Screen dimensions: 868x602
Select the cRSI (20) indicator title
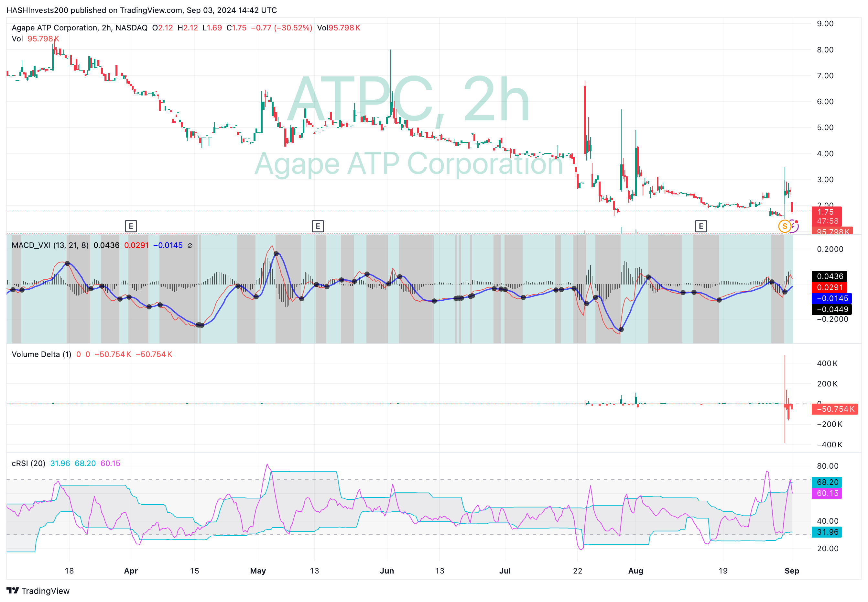(x=28, y=463)
